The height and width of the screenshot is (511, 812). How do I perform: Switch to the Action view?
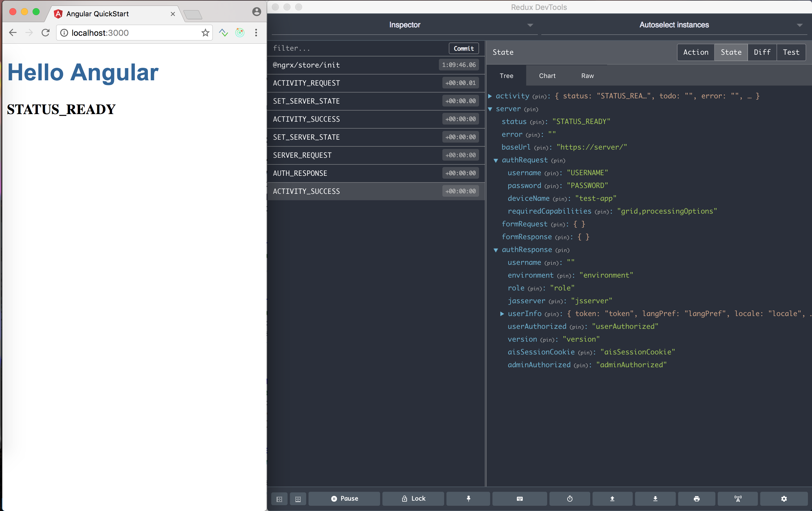696,52
